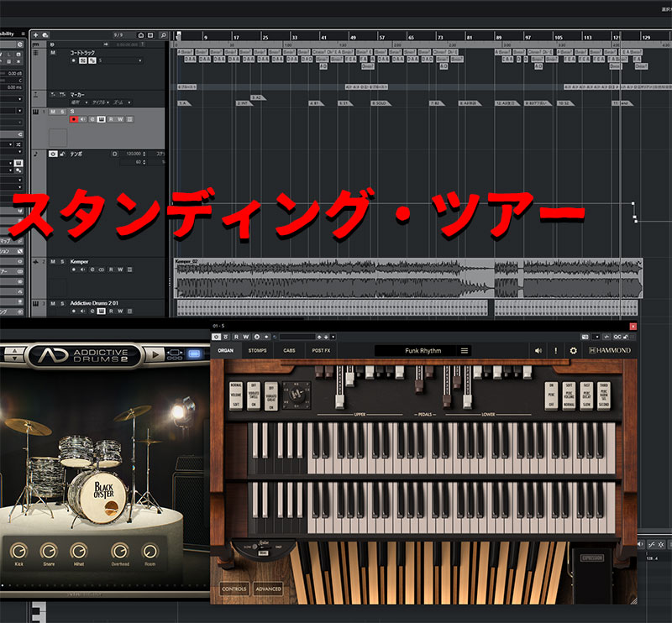The height and width of the screenshot is (623, 672).
Task: Click the exclamation alert icon in Hammond
Action: coord(555,350)
